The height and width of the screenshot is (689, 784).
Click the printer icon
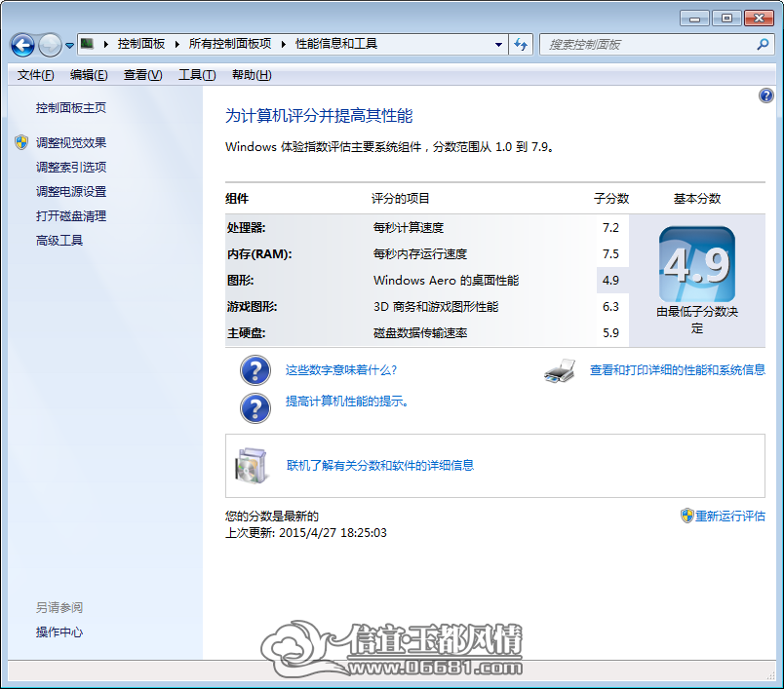(x=560, y=370)
